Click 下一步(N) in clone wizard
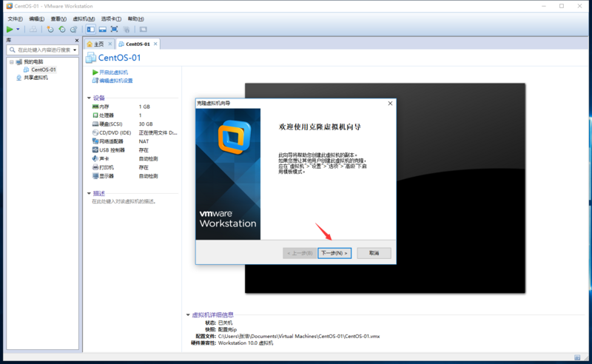Viewport: 592px width, 364px height. pyautogui.click(x=334, y=253)
